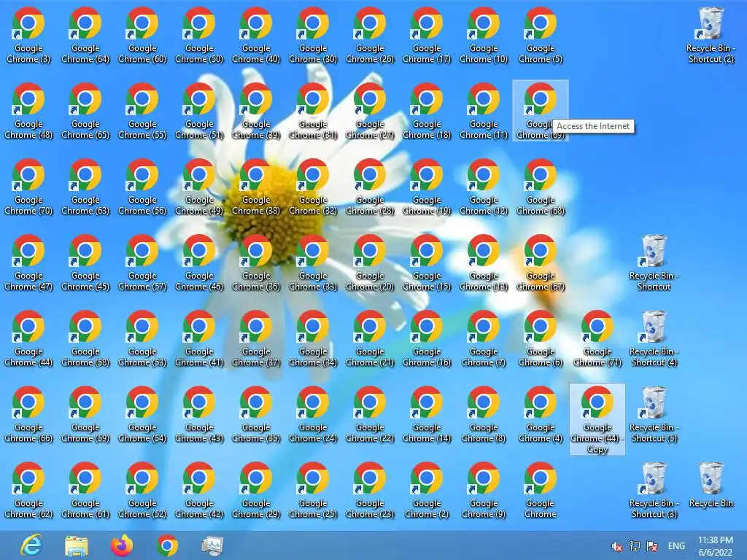Click the Google Chrome (55) shortcut
This screenshot has height=560, width=747.
142,111
